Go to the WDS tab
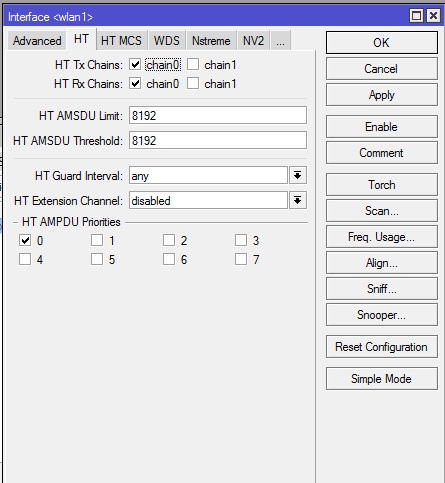 click(x=166, y=41)
